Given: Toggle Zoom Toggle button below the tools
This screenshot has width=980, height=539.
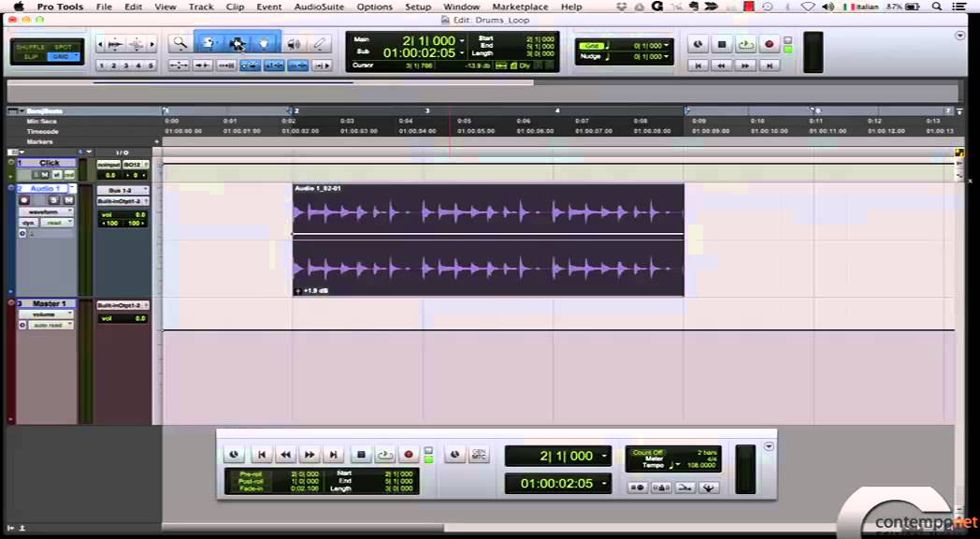Looking at the screenshot, I should click(x=179, y=65).
